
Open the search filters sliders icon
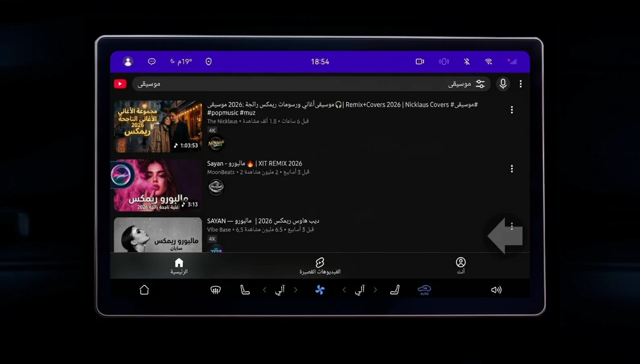coord(480,84)
